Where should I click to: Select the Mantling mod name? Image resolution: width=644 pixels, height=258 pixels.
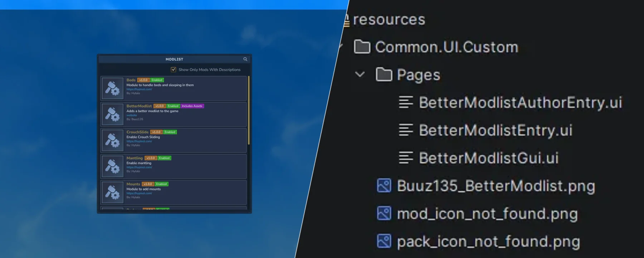click(x=135, y=158)
